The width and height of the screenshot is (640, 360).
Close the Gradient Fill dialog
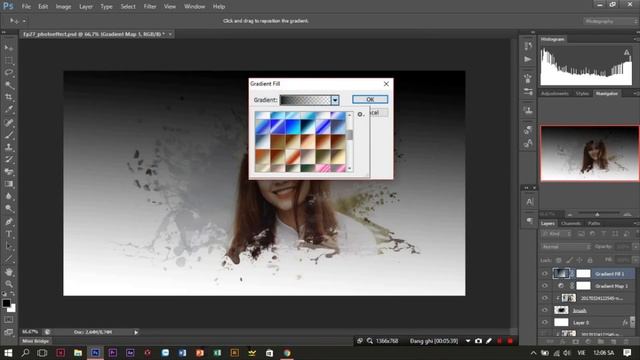pos(386,84)
